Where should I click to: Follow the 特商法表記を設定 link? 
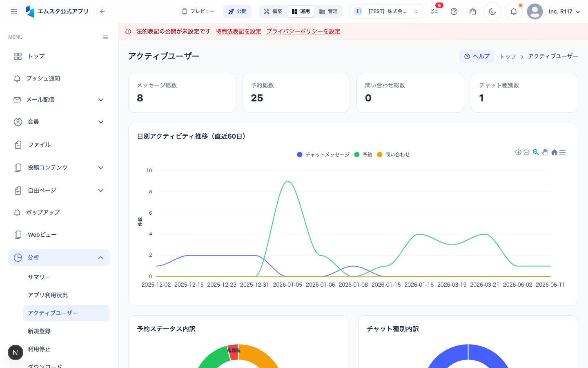click(x=238, y=31)
